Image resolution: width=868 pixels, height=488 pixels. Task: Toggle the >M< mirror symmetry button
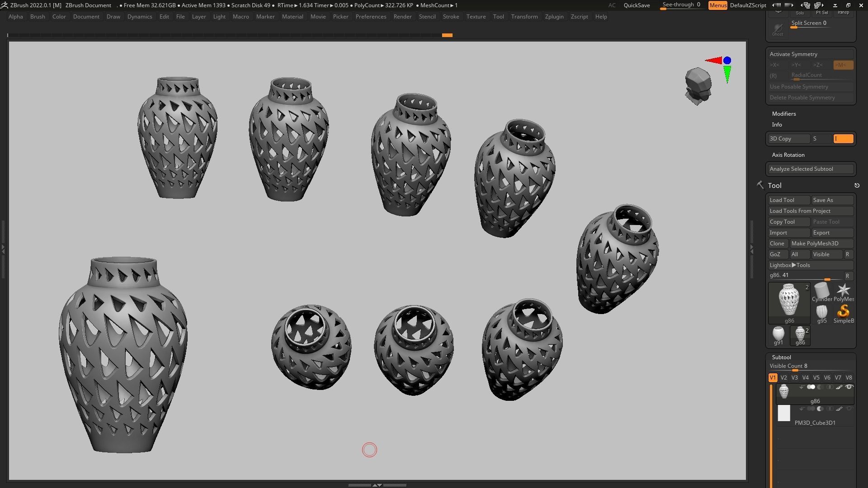click(x=843, y=65)
